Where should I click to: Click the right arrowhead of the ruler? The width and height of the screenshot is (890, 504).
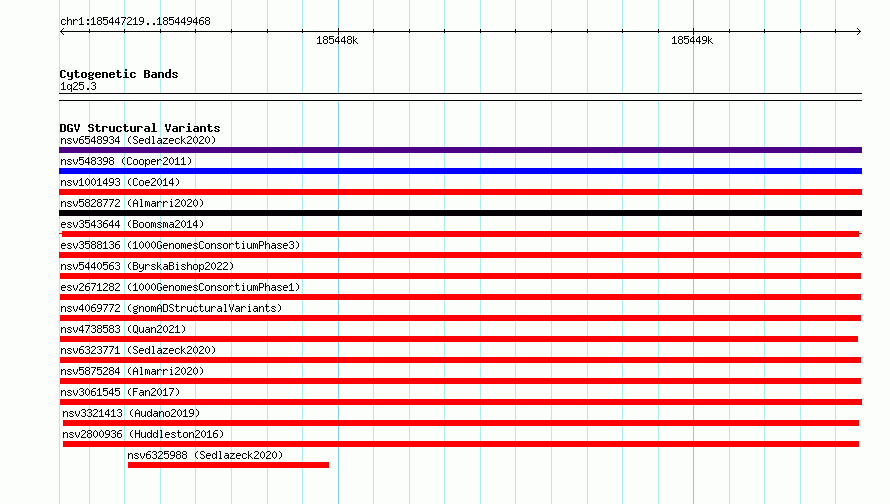859,31
